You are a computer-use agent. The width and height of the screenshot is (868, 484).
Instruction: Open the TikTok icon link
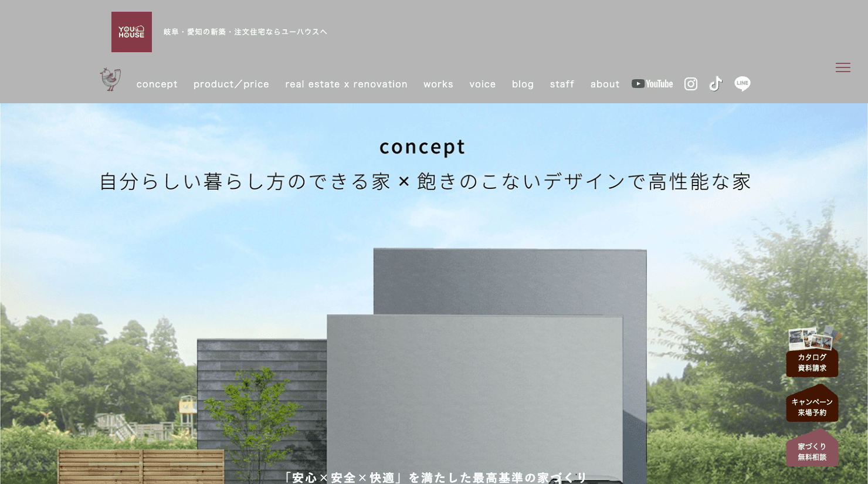pos(716,84)
